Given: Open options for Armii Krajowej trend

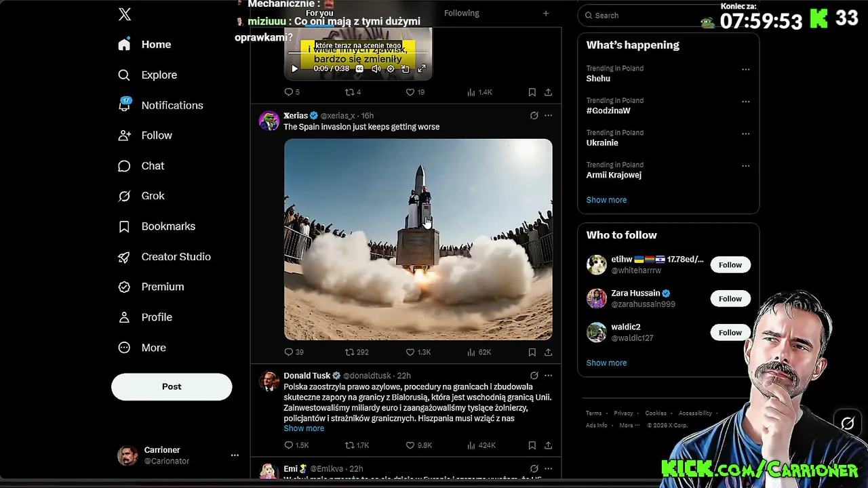Looking at the screenshot, I should point(745,165).
